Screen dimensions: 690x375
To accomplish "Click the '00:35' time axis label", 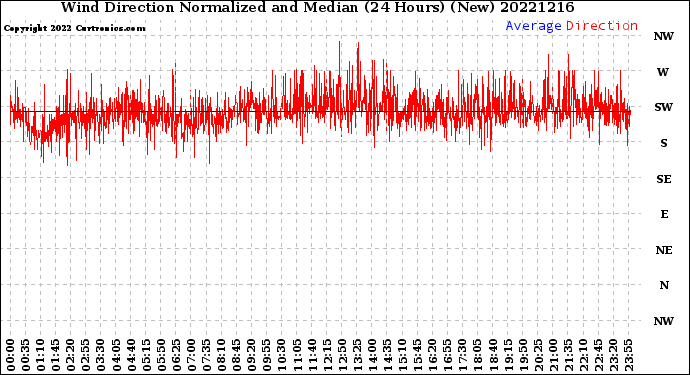I will 26,355.
